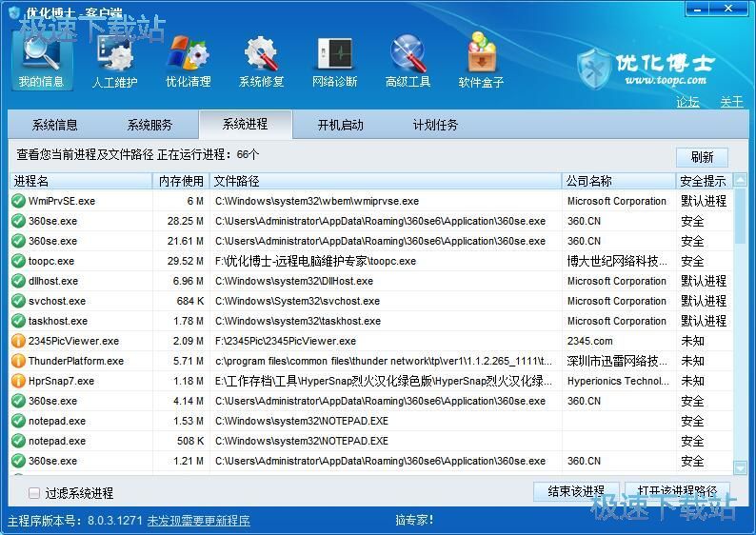Screen dimensions: 756x535
Task: Click orange warning icon of 2345PicViewer.exe
Action: tap(18, 341)
